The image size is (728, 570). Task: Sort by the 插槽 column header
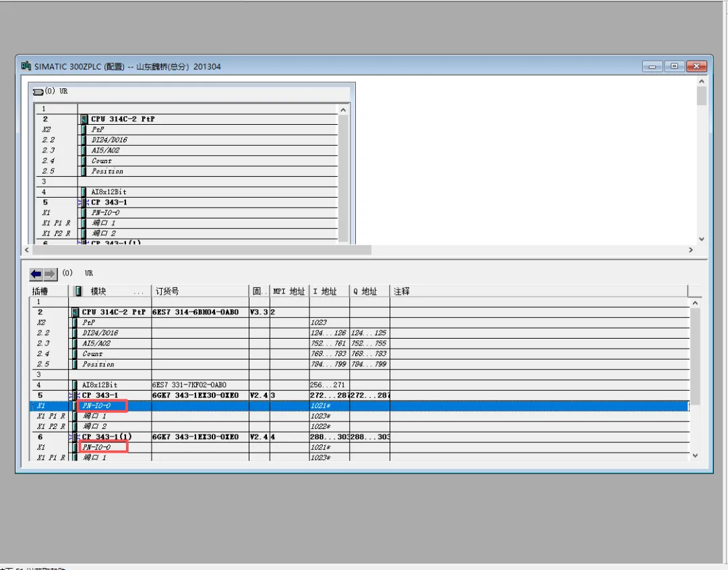(50, 291)
